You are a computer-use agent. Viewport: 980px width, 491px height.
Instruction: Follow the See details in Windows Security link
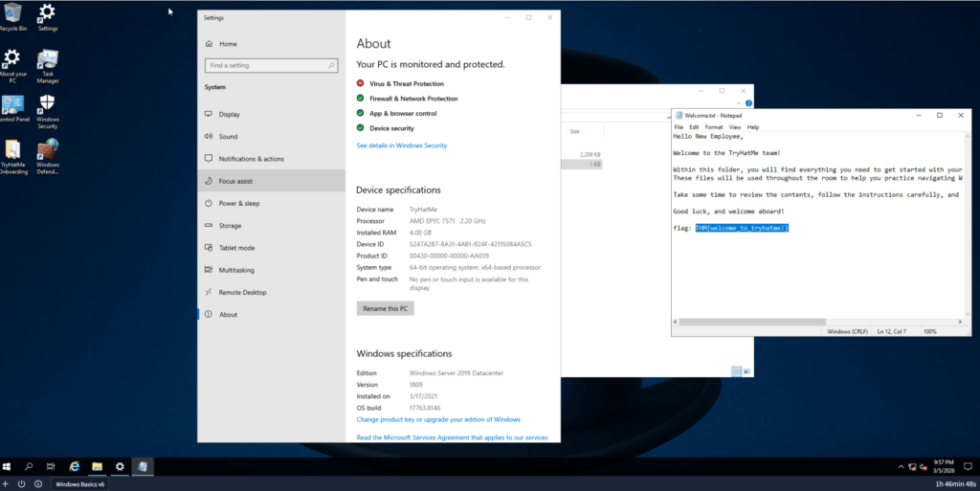click(x=401, y=145)
